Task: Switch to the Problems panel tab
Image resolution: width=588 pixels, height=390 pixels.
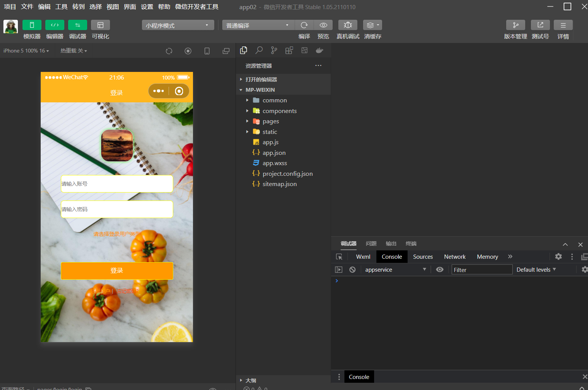Action: click(x=371, y=244)
